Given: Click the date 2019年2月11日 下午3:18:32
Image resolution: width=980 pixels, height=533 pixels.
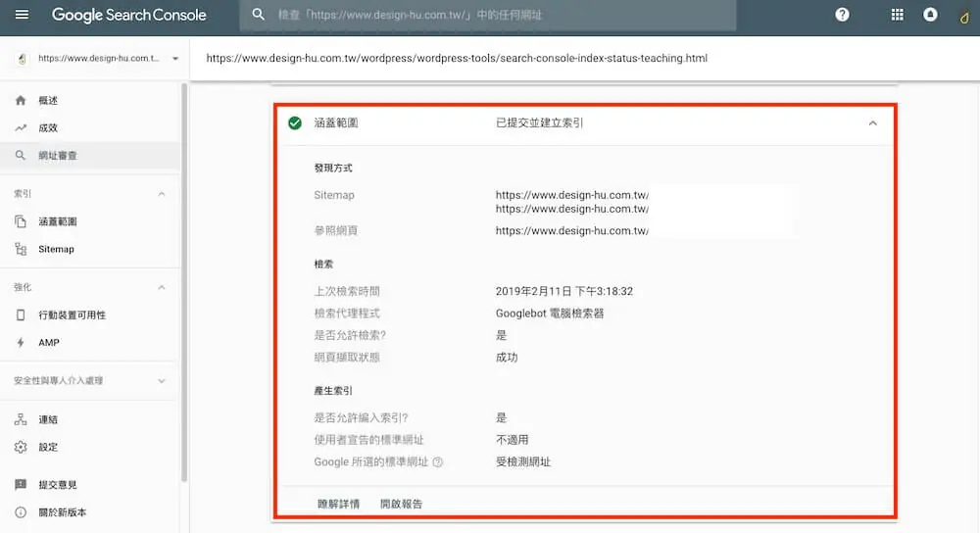Looking at the screenshot, I should point(564,291).
